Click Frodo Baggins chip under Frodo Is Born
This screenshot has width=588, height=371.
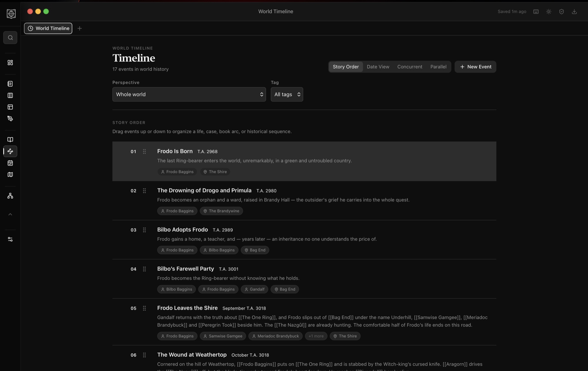pyautogui.click(x=177, y=172)
